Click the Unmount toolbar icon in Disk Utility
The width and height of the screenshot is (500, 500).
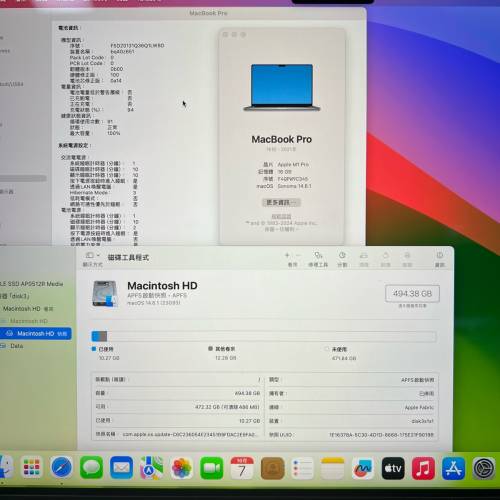tap(407, 256)
